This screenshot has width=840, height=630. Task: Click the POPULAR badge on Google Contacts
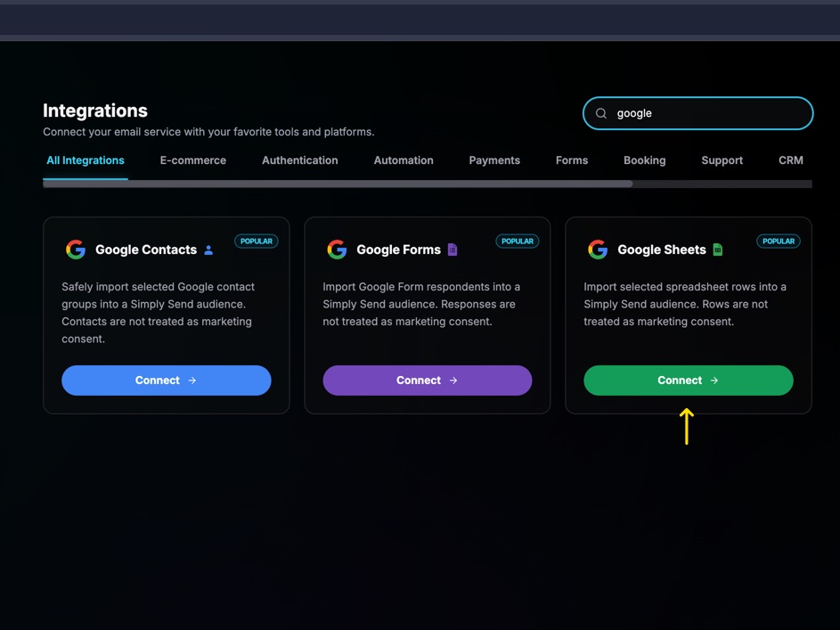256,241
